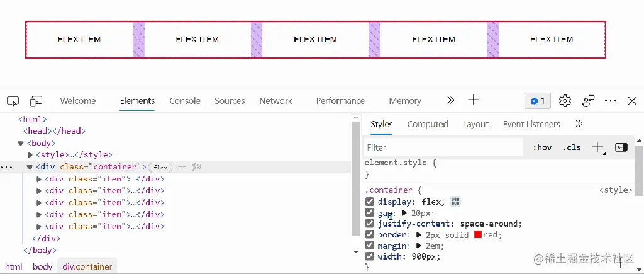Open the Console tab
Viewport: 644px width, 274px height.
185,101
